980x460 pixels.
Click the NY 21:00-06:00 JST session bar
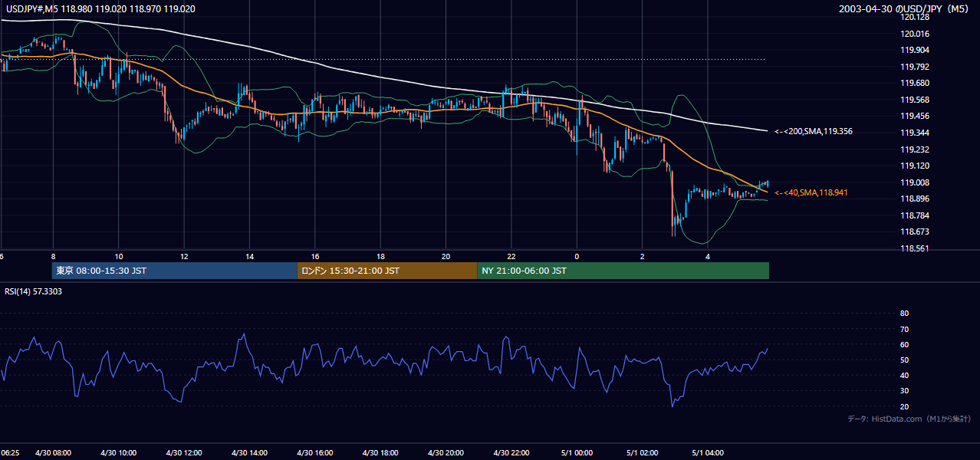click(623, 271)
